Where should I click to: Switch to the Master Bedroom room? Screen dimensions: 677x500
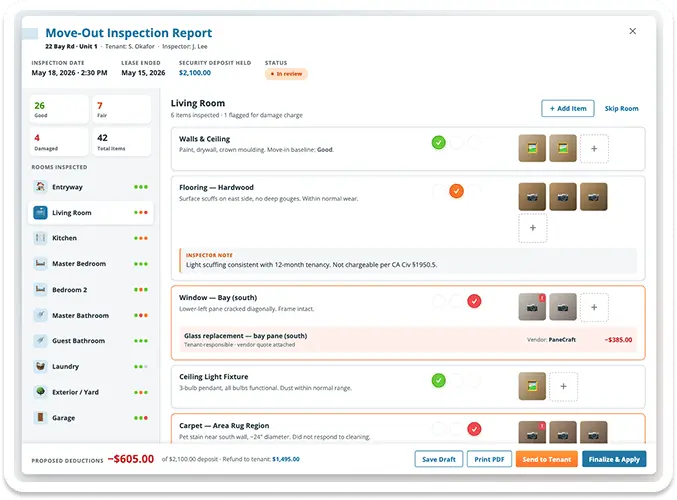[x=91, y=263]
